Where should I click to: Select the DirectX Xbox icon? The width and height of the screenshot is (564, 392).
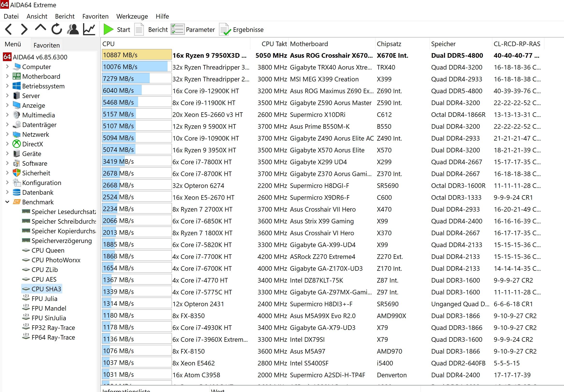point(17,144)
